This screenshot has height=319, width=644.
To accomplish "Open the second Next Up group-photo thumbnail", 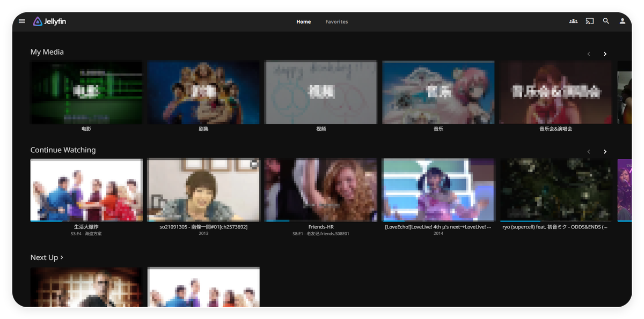I will coord(203,287).
